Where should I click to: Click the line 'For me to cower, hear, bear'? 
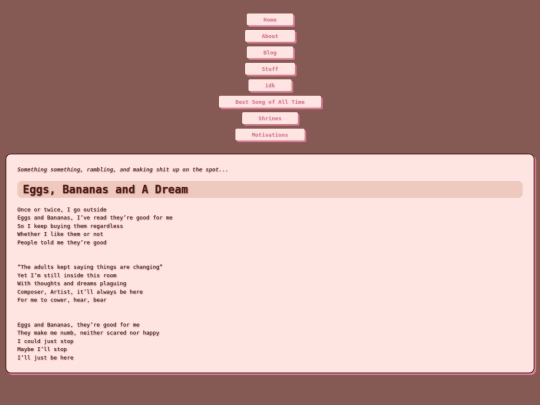click(x=62, y=300)
